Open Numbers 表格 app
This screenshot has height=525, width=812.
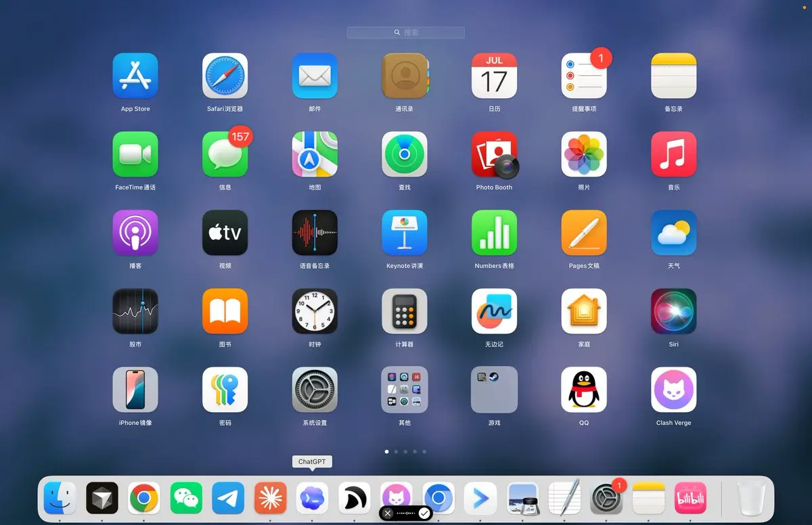click(494, 233)
